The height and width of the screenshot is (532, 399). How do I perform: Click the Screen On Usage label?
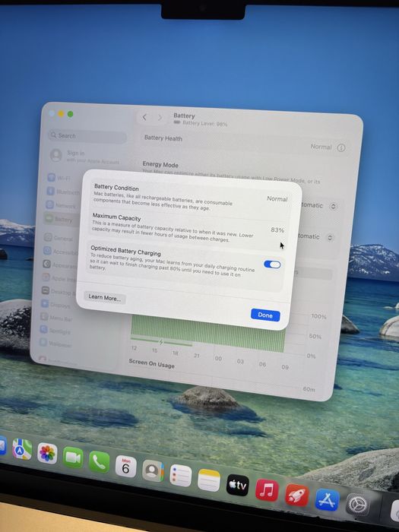152,364
